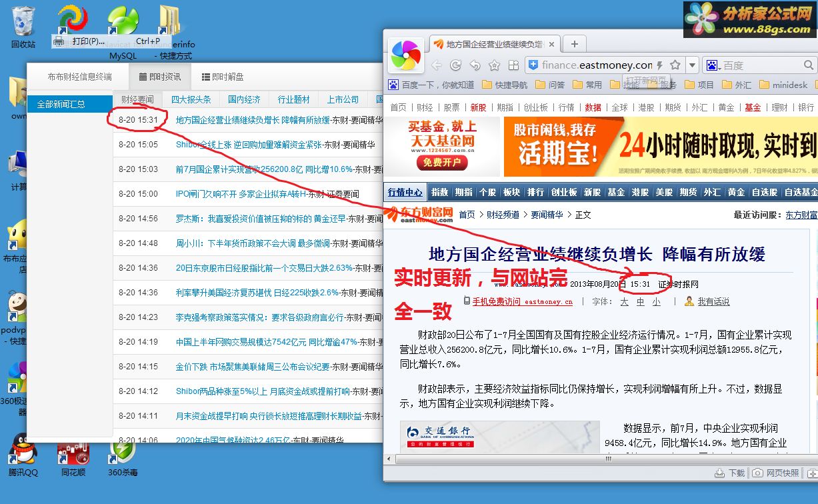Viewport: 818px width, 504px height.
Task: Open news headline IPO闸门久叩不开
Action: click(241, 194)
